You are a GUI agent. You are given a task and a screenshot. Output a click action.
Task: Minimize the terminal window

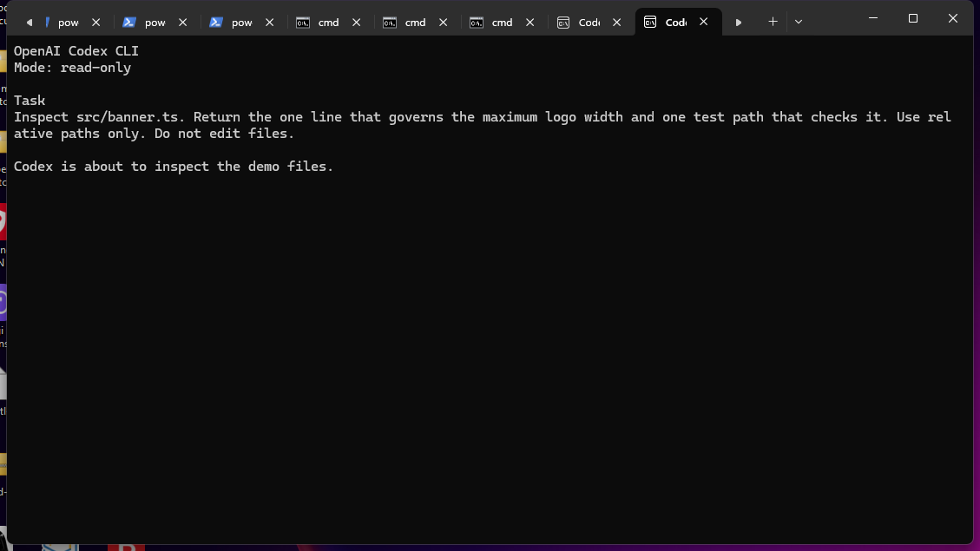pyautogui.click(x=873, y=18)
